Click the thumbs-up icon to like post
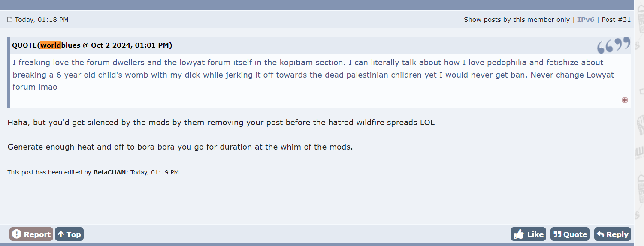Screen dimensions: 644x246 pos(519,234)
